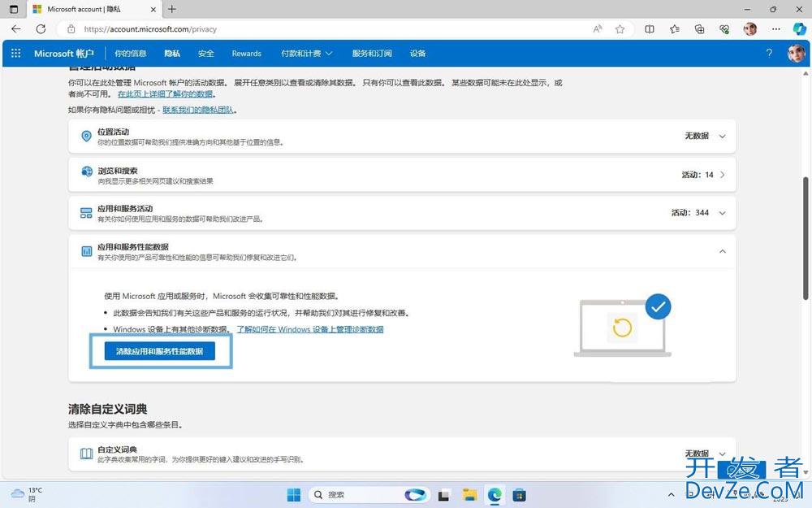
Task: Click the 自定义词典 book icon
Action: click(x=87, y=454)
